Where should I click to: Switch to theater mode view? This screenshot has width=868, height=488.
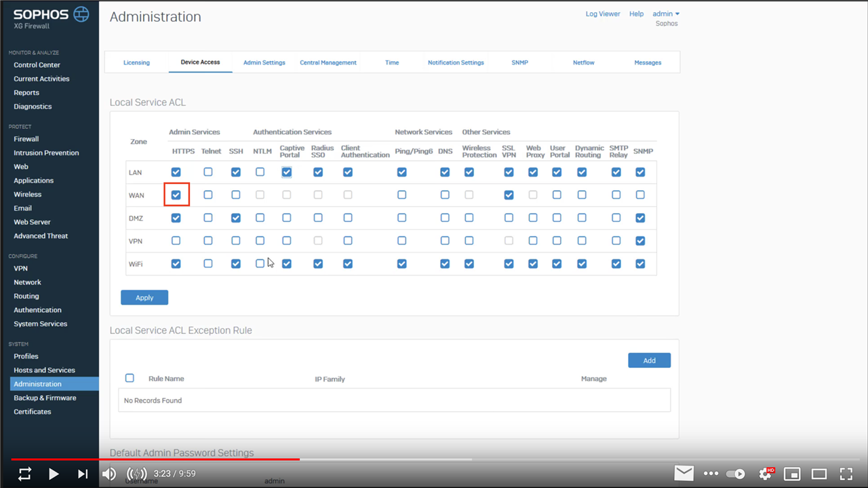(819, 474)
